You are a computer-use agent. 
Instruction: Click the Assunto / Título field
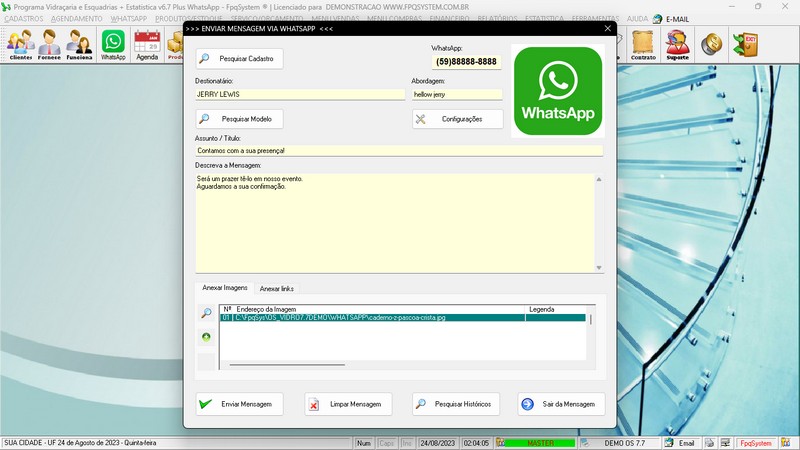click(x=399, y=151)
